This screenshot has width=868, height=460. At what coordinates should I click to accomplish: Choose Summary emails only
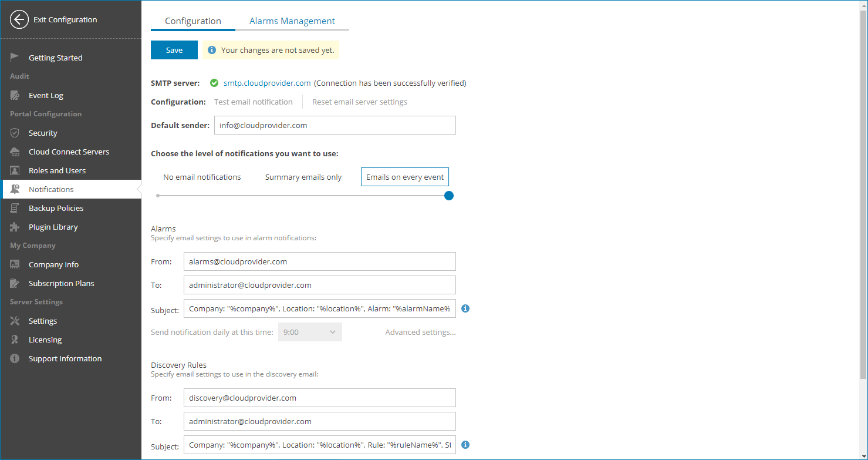[x=303, y=177]
